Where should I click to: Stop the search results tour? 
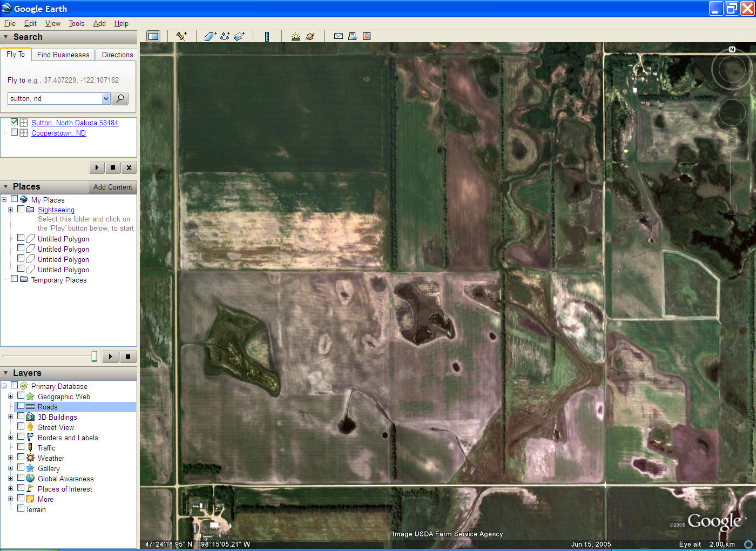point(113,167)
